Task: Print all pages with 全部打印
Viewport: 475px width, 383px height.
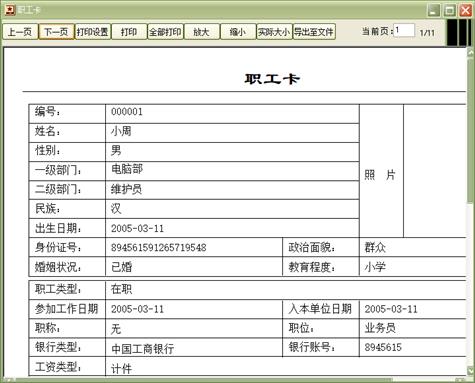Action: tap(165, 32)
